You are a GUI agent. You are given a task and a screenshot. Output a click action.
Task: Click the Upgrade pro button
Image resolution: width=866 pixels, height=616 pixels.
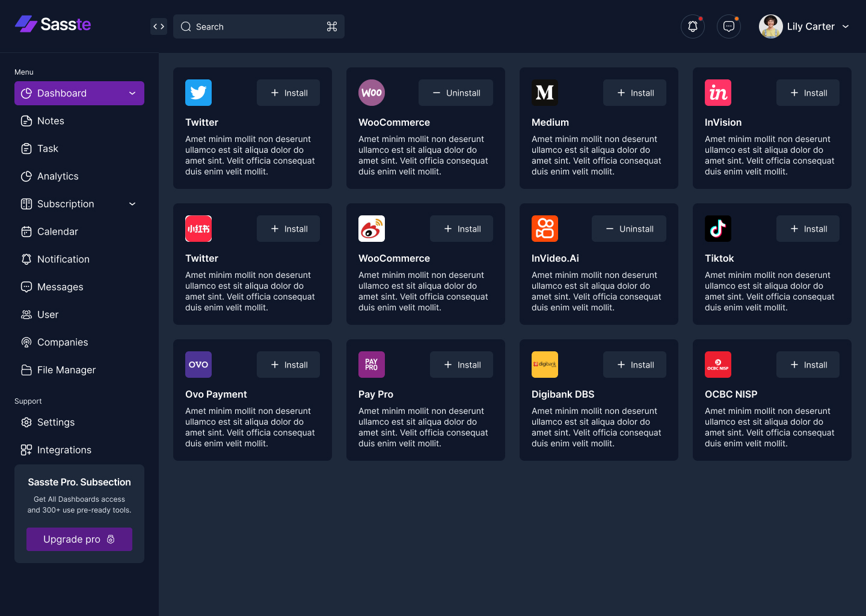(79, 539)
